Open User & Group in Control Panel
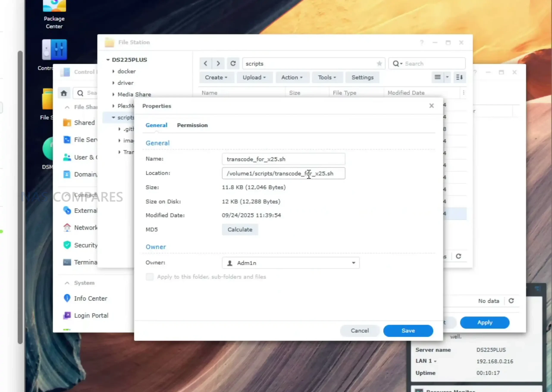This screenshot has width=552, height=392. pos(80,157)
